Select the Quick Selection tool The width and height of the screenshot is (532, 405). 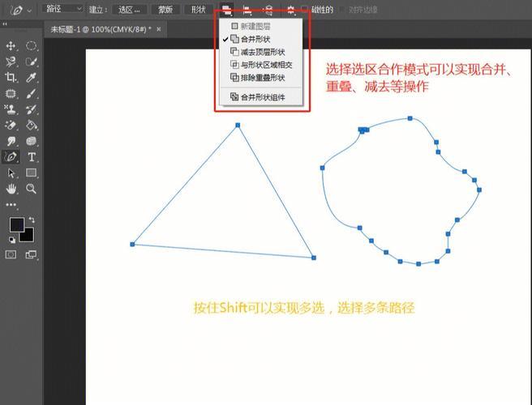(x=31, y=62)
